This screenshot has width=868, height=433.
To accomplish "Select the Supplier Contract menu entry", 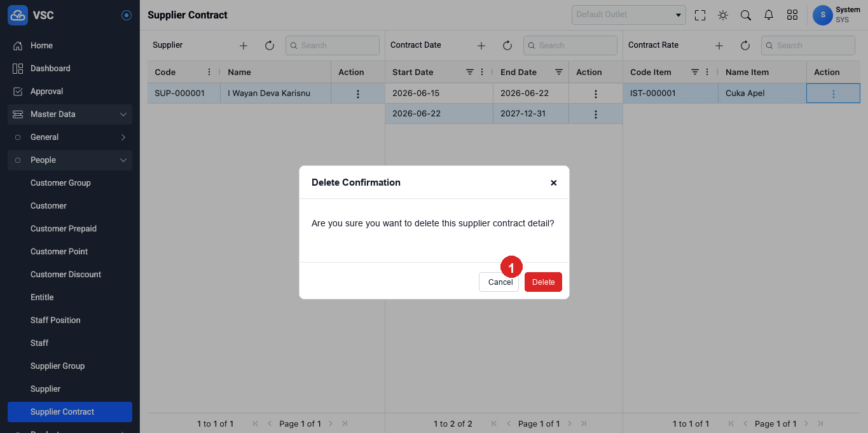I will 70,412.
